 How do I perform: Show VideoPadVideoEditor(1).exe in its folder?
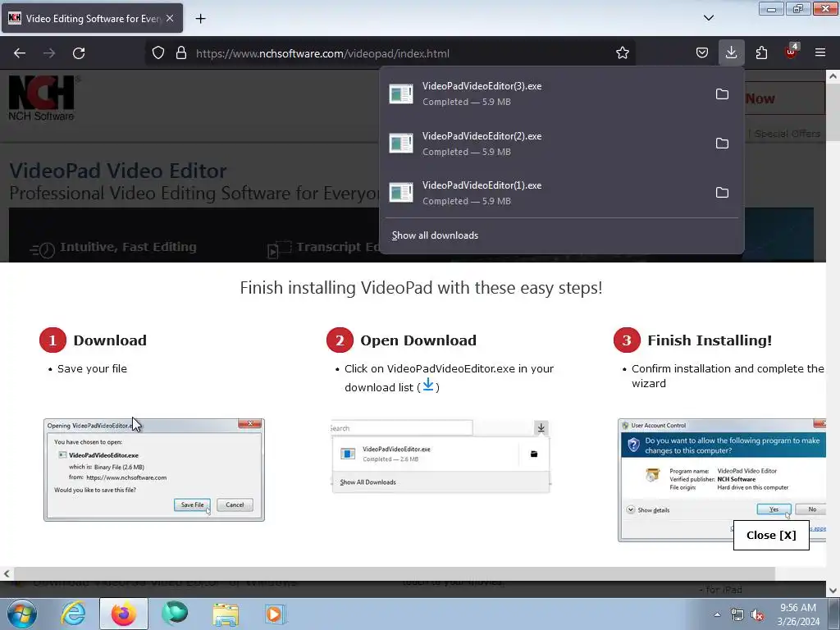coord(722,192)
